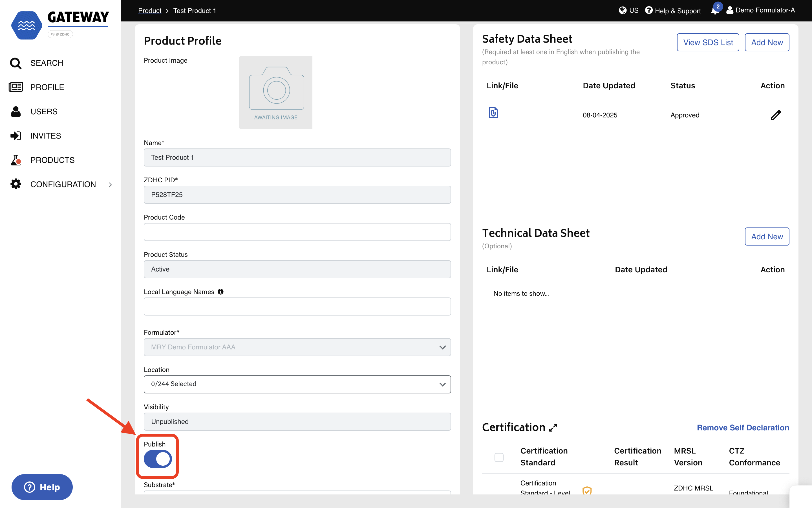Click View SDS List button
This screenshot has height=508, width=812.
[x=708, y=42]
